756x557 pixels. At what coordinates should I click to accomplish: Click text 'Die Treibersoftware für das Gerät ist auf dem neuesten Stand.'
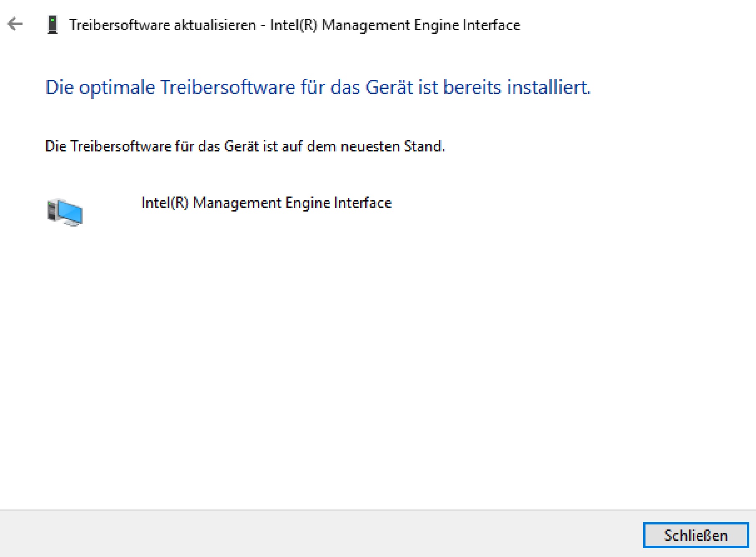click(x=245, y=146)
